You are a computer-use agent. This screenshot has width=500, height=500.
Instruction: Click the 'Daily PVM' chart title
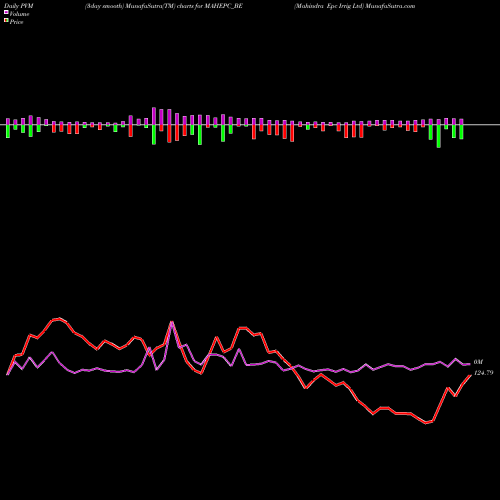pyautogui.click(x=19, y=6)
